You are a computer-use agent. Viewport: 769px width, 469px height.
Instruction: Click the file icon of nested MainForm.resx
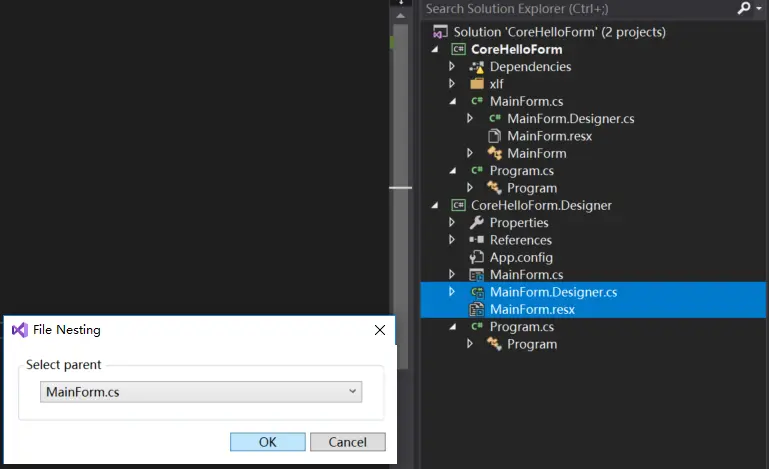(494, 136)
